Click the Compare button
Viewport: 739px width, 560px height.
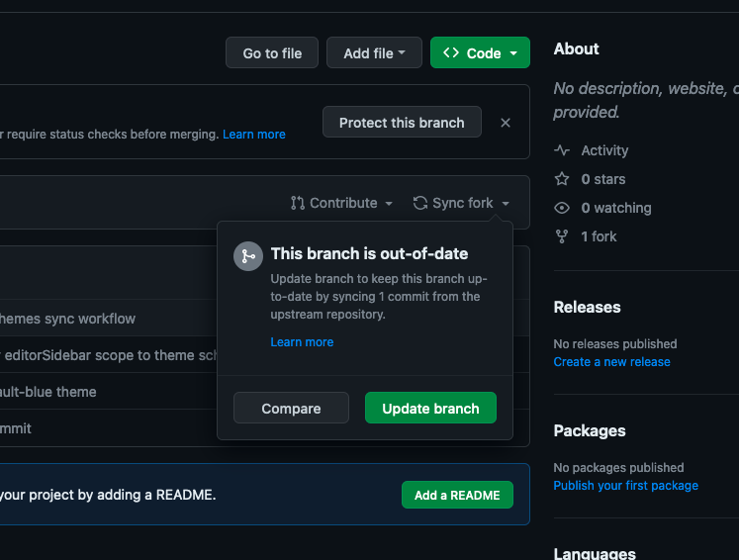(x=291, y=409)
